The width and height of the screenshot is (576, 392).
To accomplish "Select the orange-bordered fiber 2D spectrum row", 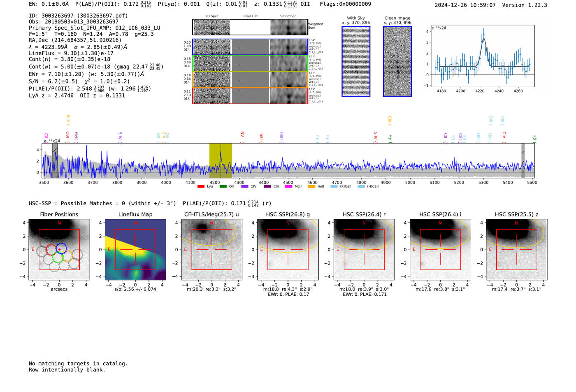I will point(250,79).
